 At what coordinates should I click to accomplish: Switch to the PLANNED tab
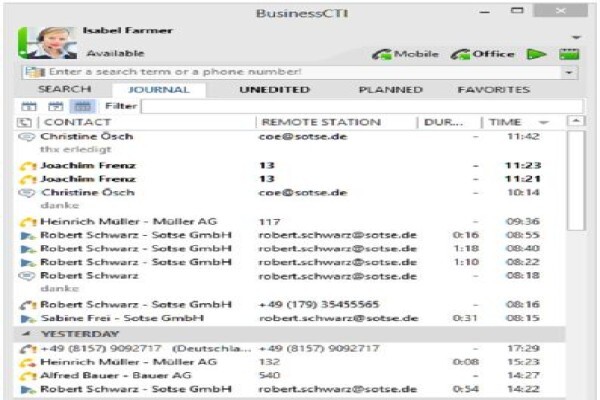(391, 90)
